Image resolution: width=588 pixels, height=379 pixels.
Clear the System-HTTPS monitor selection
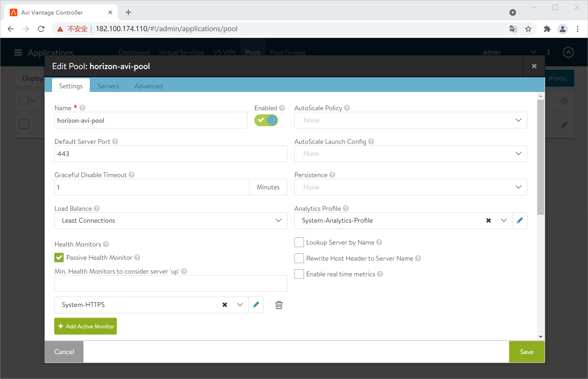click(224, 305)
